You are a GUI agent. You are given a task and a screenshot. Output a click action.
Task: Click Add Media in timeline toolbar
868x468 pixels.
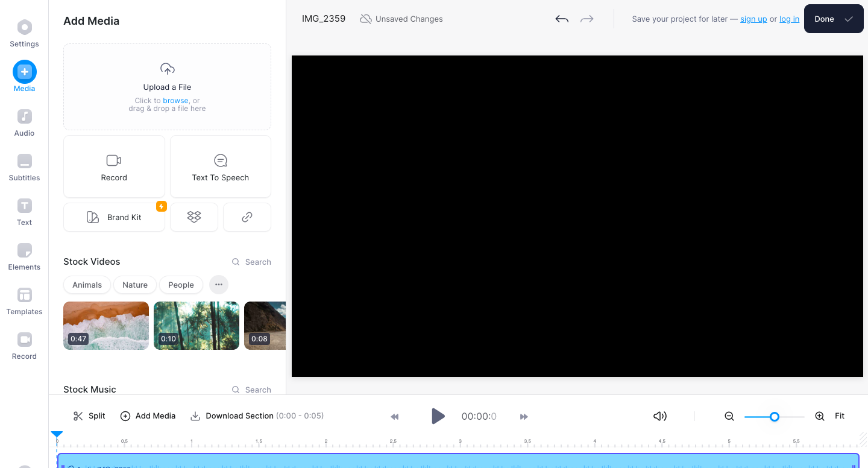pyautogui.click(x=148, y=416)
